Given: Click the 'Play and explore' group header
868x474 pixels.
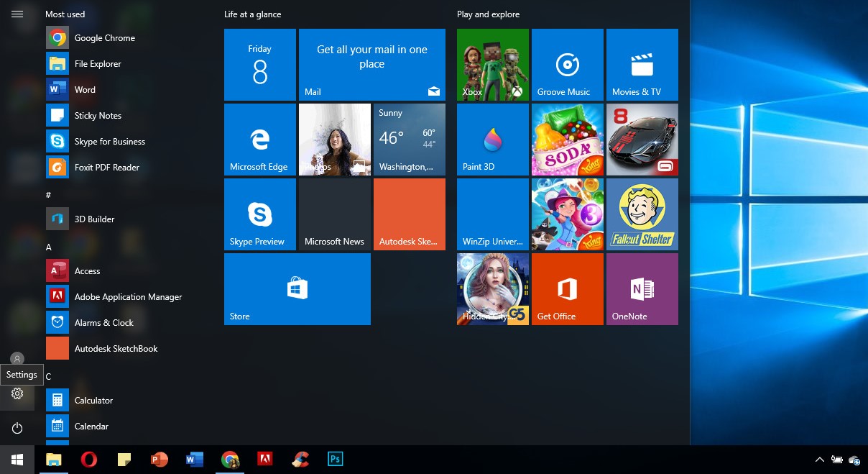Looking at the screenshot, I should pos(489,14).
